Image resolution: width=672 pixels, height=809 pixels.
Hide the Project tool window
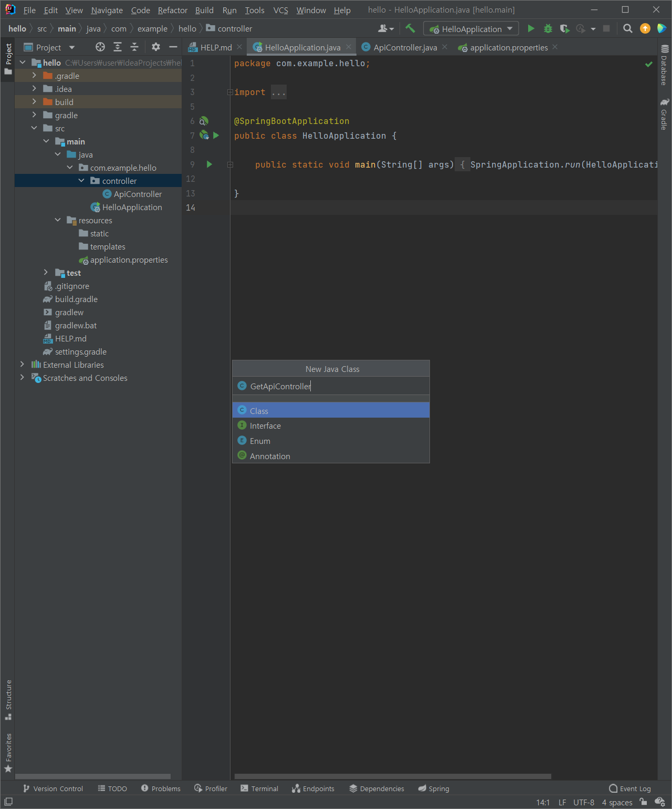tap(173, 47)
